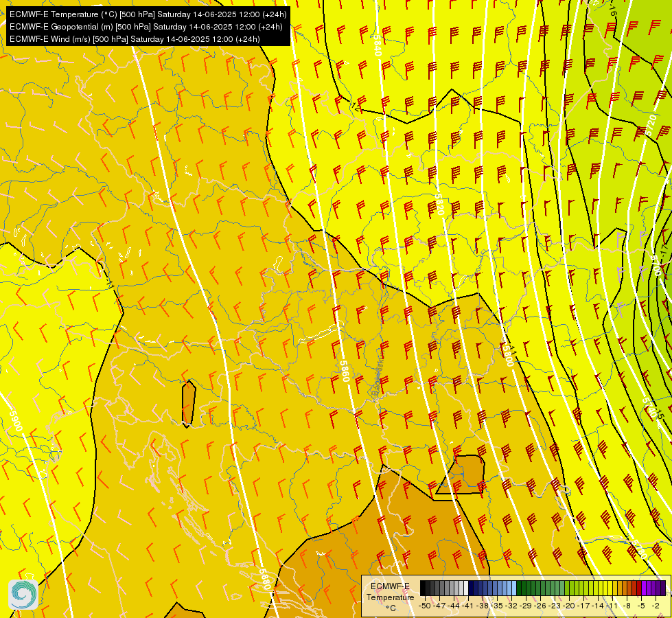Screen dimensions: 672x618
Task: Click the -38 legend value
Action: 482,606
